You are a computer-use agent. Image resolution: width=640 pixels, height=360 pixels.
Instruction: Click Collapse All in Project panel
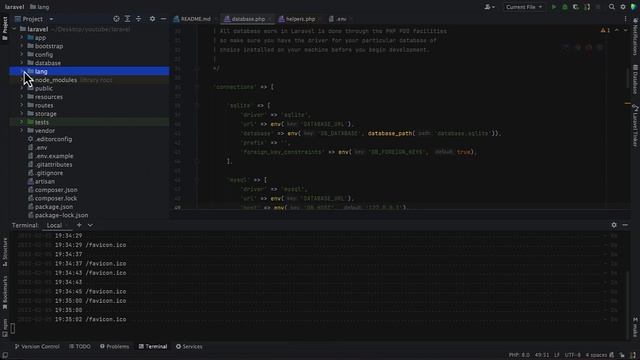pos(138,19)
